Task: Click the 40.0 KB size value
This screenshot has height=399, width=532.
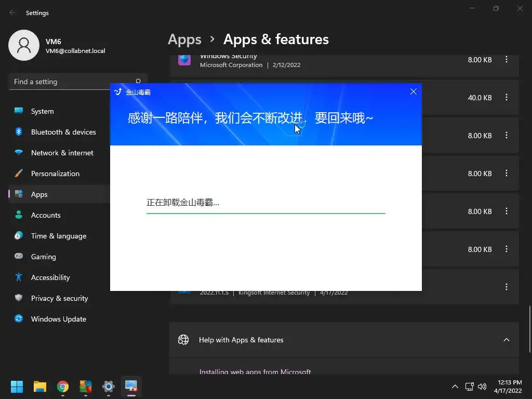Action: [480, 98]
